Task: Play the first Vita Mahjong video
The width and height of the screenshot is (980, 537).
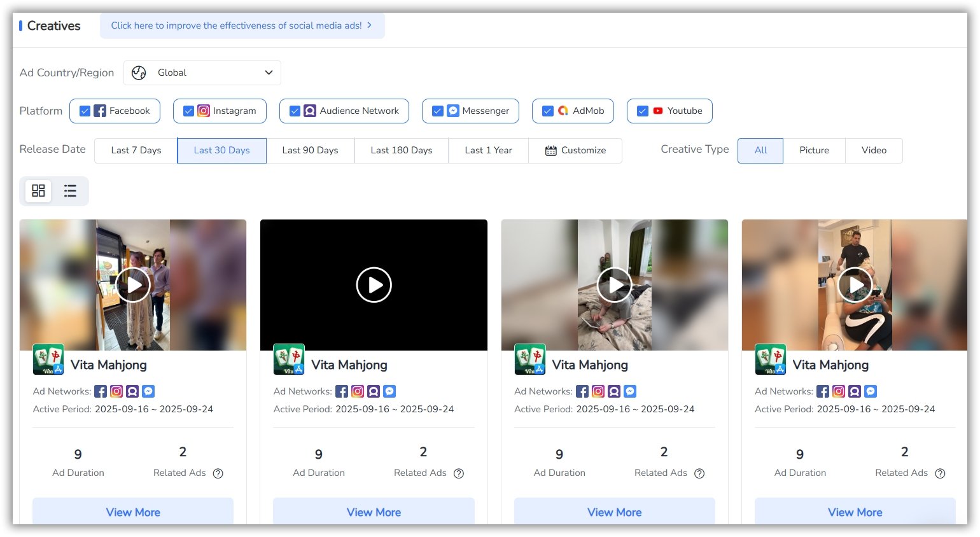Action: [x=133, y=285]
